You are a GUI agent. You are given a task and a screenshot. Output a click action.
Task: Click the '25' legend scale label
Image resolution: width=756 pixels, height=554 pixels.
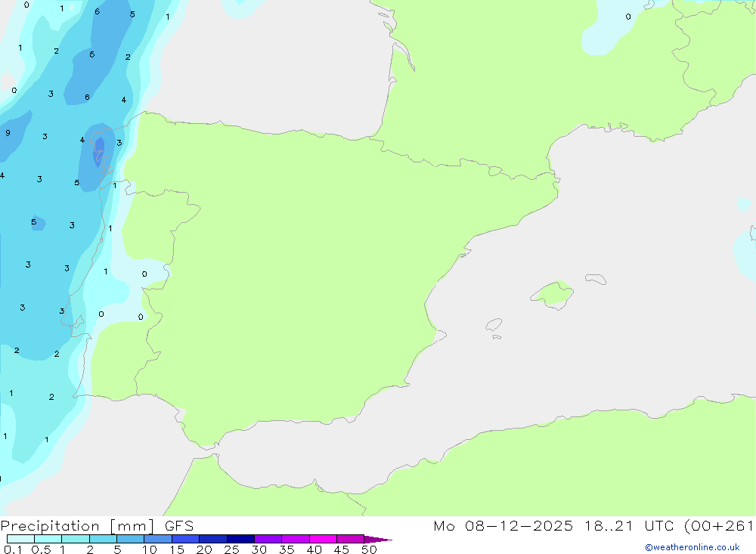click(x=232, y=549)
